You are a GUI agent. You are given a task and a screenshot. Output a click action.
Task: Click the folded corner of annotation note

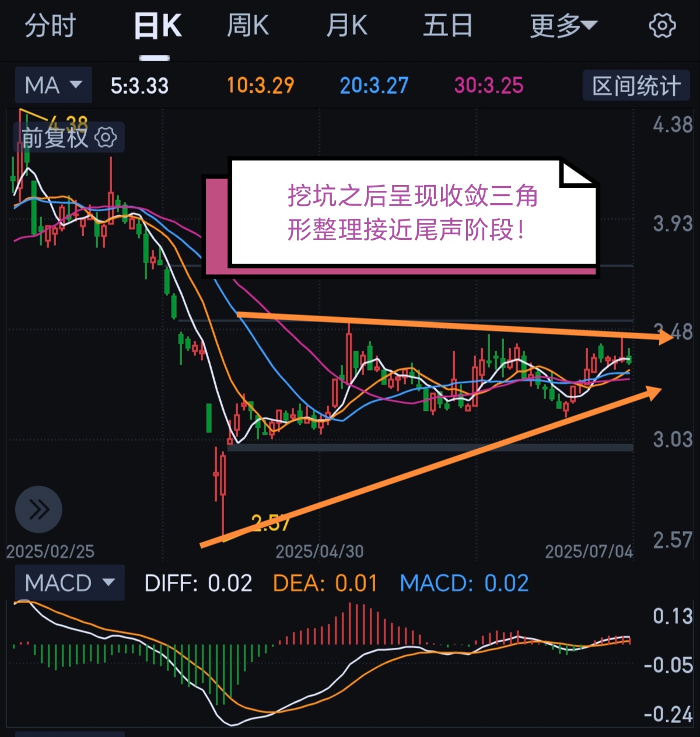[576, 174]
